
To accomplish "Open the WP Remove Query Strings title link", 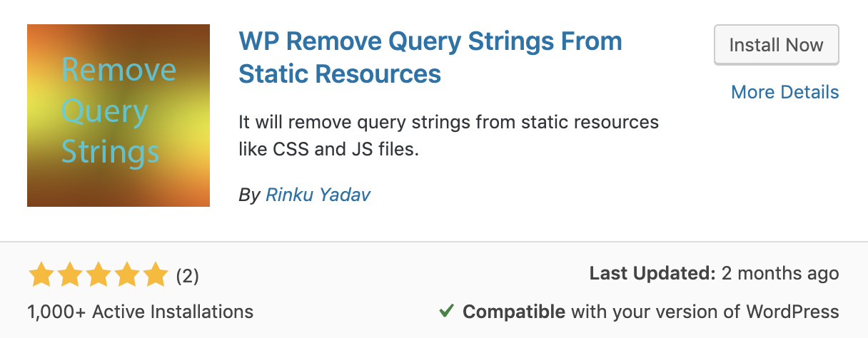I will pyautogui.click(x=430, y=57).
